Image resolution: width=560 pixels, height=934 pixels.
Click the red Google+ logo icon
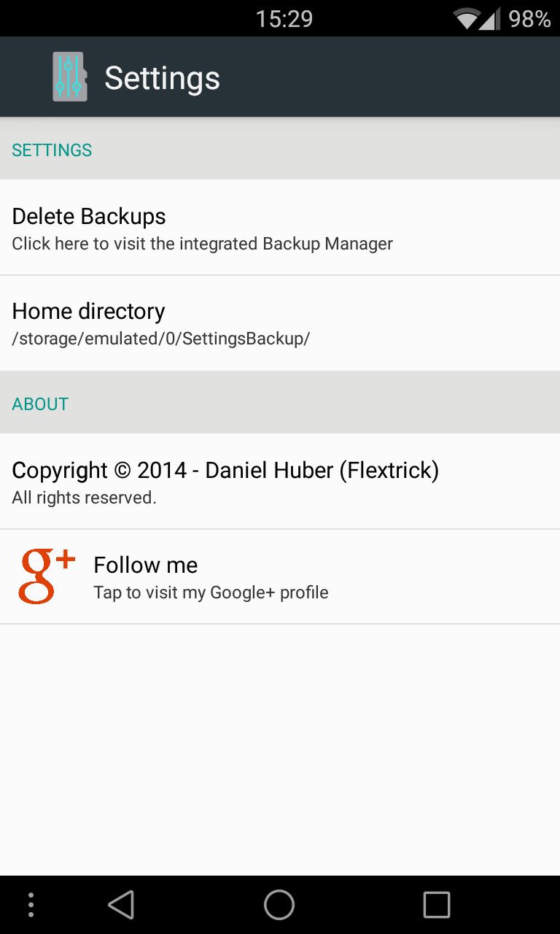coord(47,576)
